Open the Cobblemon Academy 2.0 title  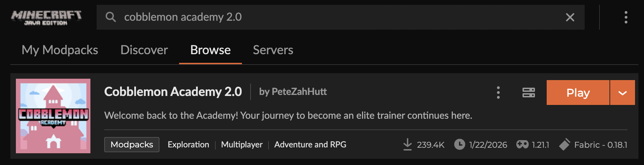click(173, 92)
